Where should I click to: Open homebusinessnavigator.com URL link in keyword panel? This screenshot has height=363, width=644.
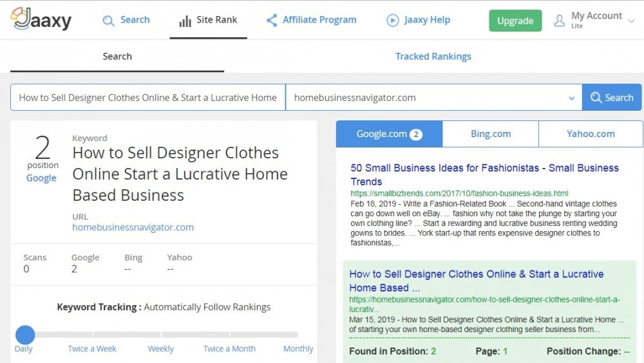(133, 227)
